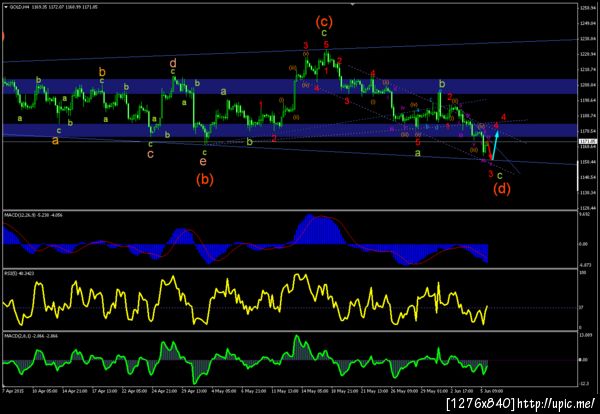Click the 14 Apr 21:00 time label
This screenshot has height=414, width=600.
pos(75,391)
